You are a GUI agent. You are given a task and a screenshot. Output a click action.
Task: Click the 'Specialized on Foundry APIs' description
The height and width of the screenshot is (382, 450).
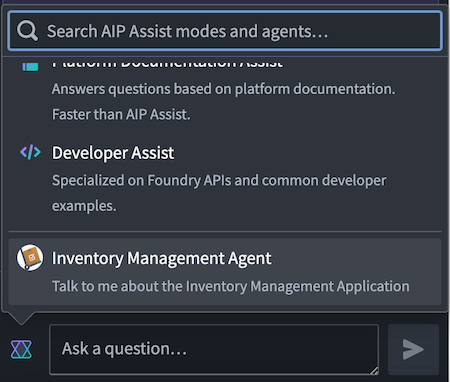(x=219, y=193)
